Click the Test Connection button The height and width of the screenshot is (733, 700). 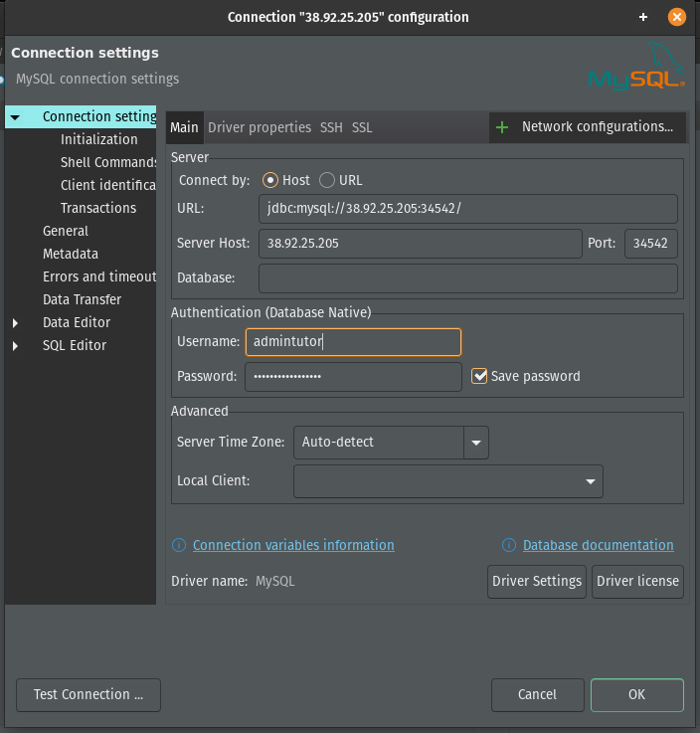tap(88, 694)
